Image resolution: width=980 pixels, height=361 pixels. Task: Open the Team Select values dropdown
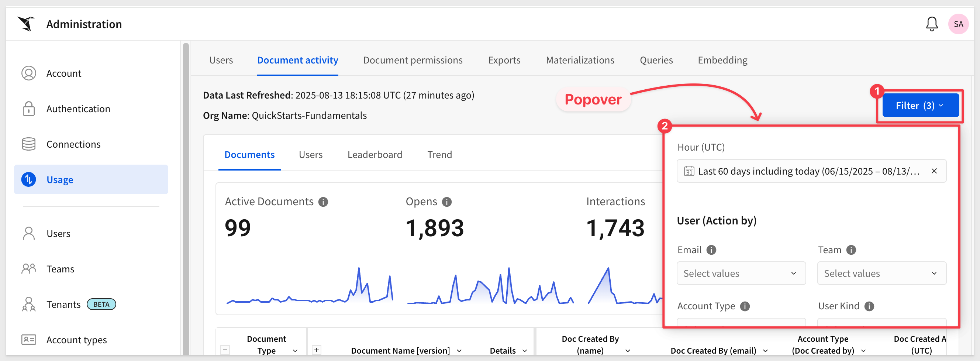point(881,273)
